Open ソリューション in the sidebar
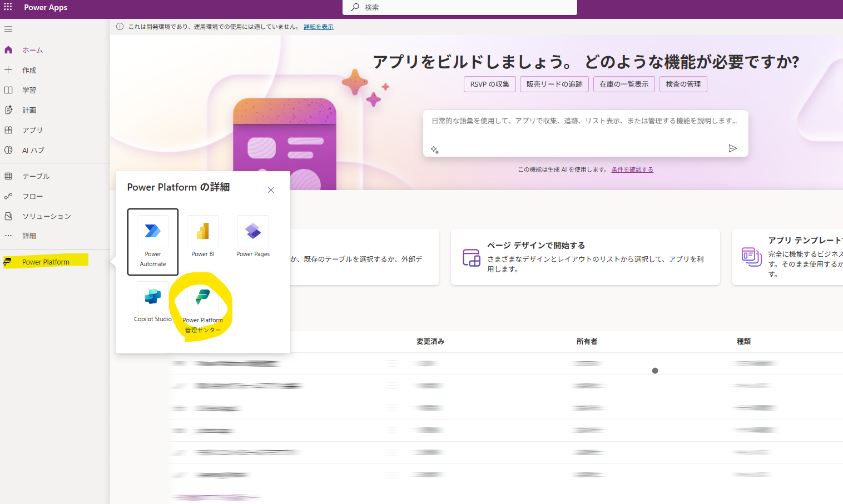Image resolution: width=843 pixels, height=504 pixels. 54,216
